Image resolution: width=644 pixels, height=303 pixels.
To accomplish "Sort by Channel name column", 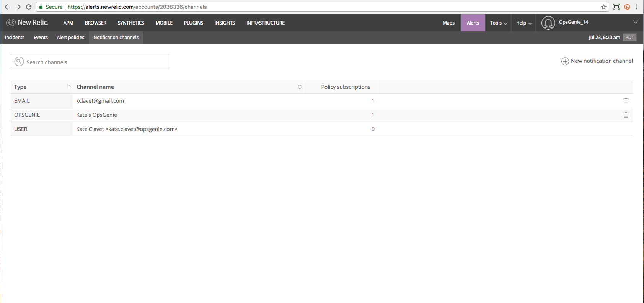I will tap(189, 87).
